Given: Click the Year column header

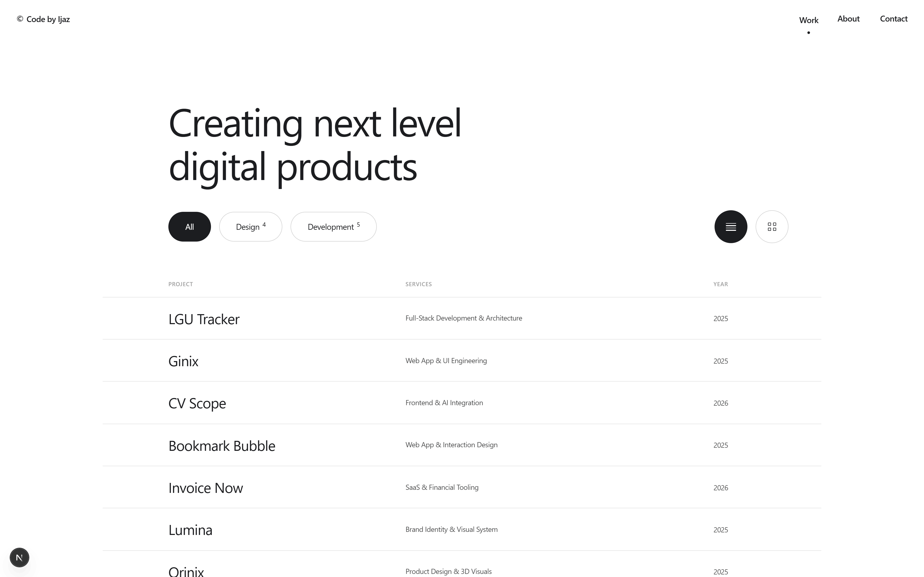Looking at the screenshot, I should 720,284.
